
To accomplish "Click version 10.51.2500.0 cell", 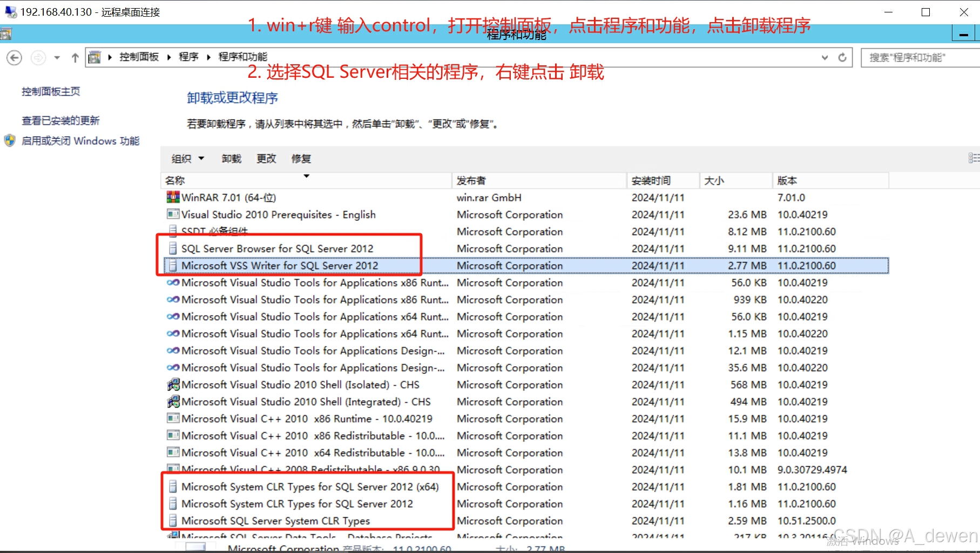I will point(806,521).
